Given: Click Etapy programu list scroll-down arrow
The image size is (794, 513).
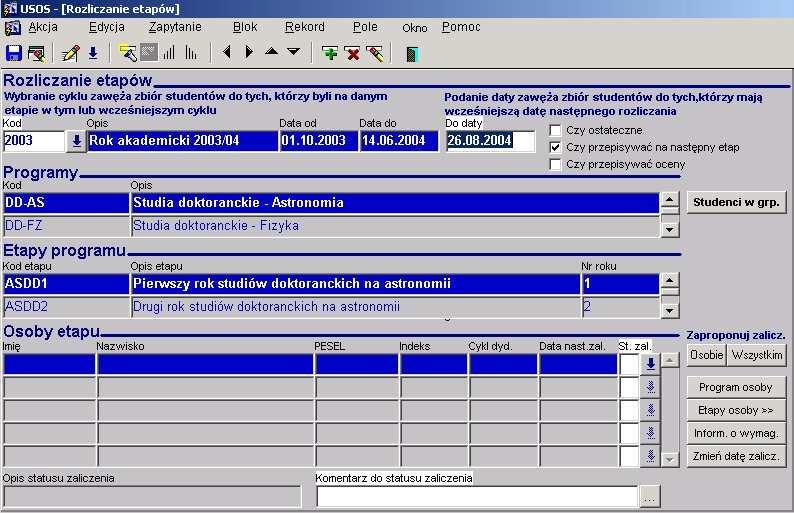Looking at the screenshot, I should pyautogui.click(x=670, y=310).
